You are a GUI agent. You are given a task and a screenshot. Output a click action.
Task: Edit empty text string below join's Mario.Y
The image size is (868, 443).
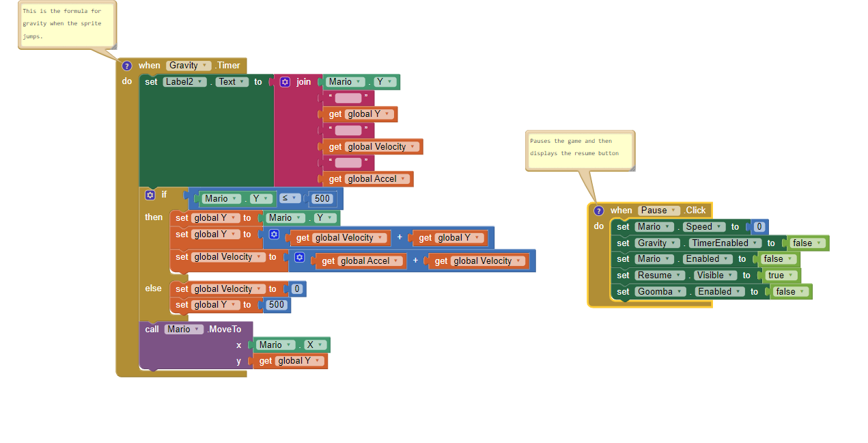pyautogui.click(x=348, y=98)
